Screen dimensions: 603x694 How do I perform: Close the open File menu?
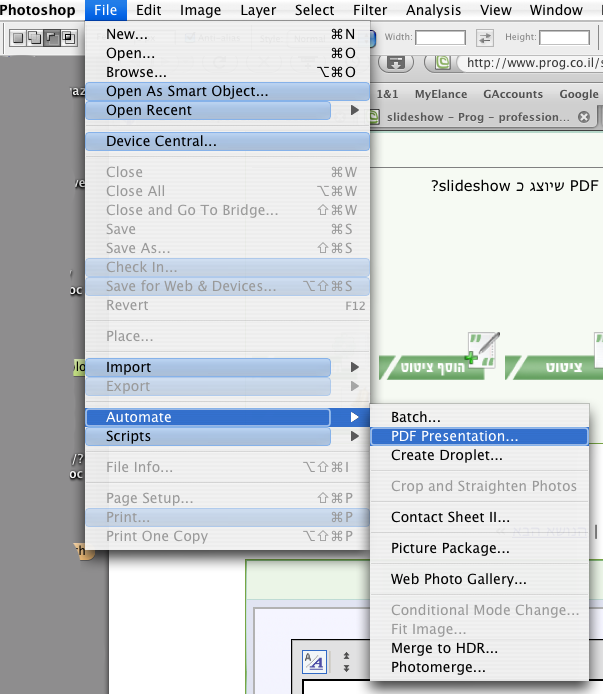tap(106, 10)
